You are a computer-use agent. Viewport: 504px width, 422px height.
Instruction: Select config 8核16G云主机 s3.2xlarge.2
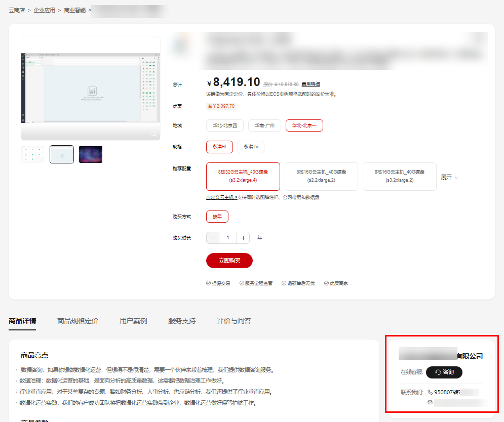(399, 176)
